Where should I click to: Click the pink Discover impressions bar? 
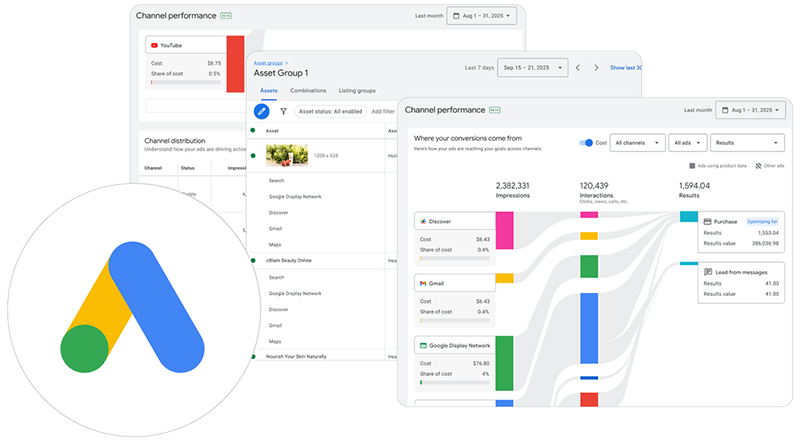click(x=505, y=231)
